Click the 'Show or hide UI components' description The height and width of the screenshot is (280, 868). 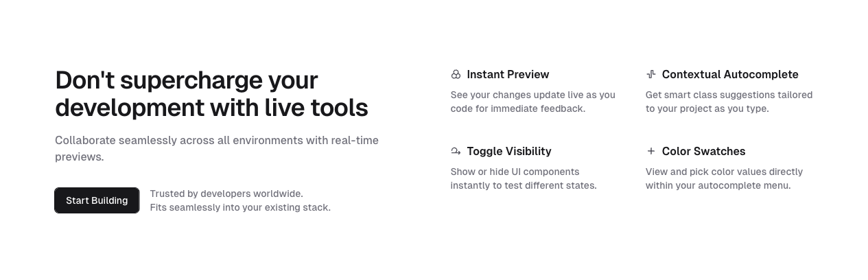coord(524,178)
